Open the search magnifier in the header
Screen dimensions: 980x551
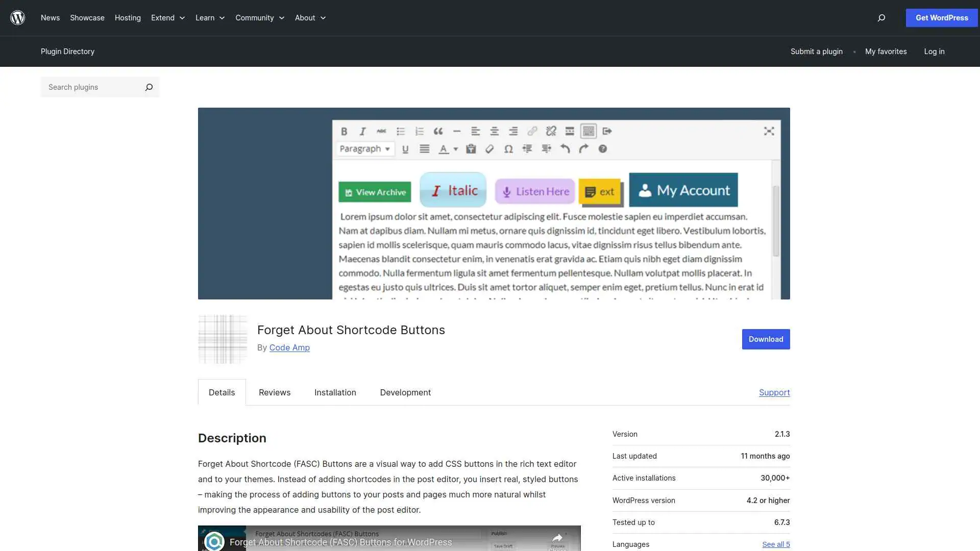(881, 18)
